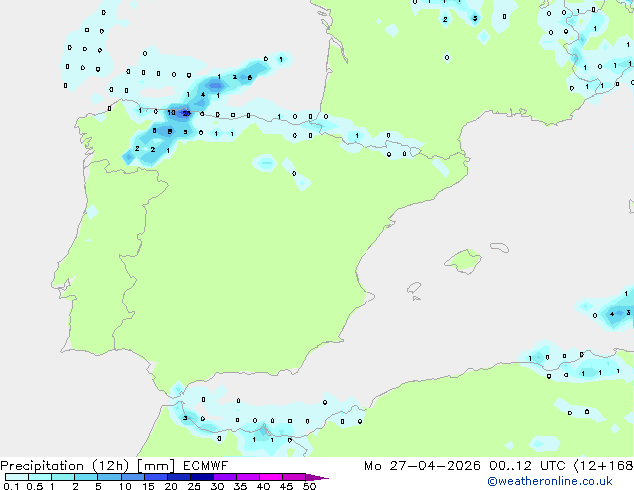
Task: Click legend scale label "20"
Action: point(171,486)
